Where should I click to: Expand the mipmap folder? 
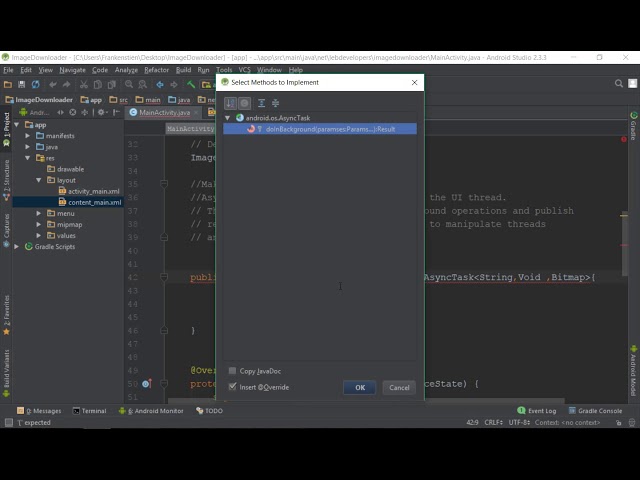[39, 224]
